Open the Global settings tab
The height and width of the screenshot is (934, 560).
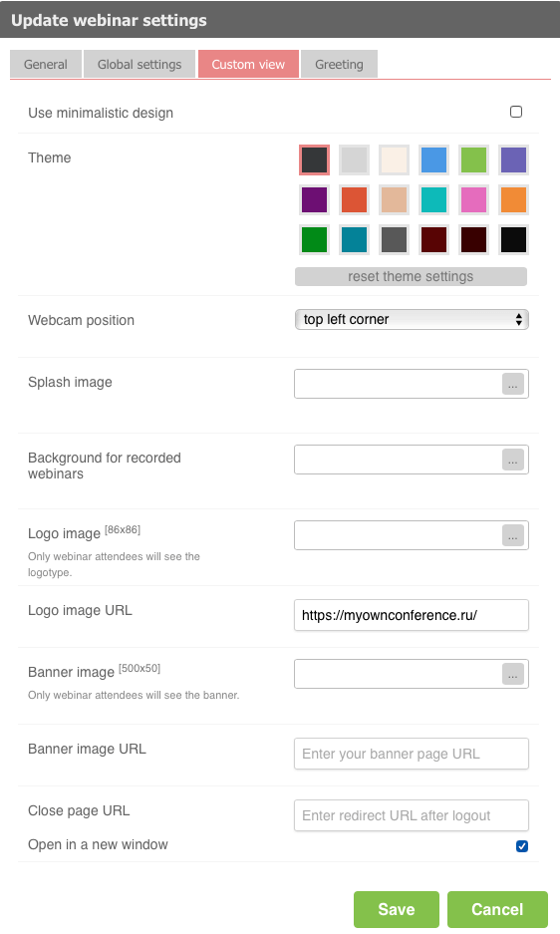click(x=140, y=64)
